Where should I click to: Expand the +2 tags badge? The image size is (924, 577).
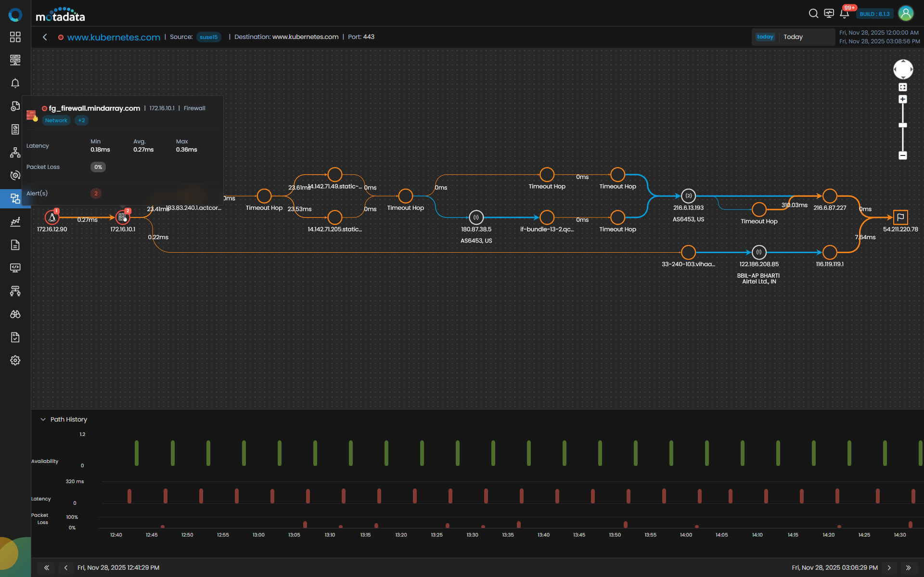pyautogui.click(x=81, y=120)
